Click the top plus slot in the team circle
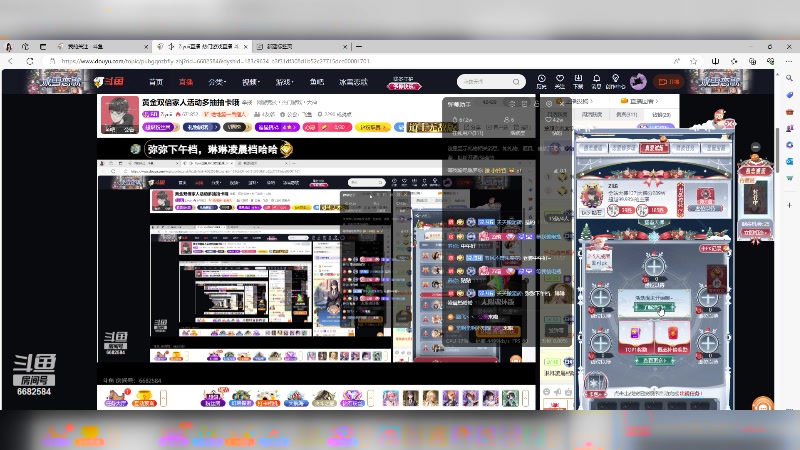Image resolution: width=800 pixels, height=450 pixels. tap(654, 266)
